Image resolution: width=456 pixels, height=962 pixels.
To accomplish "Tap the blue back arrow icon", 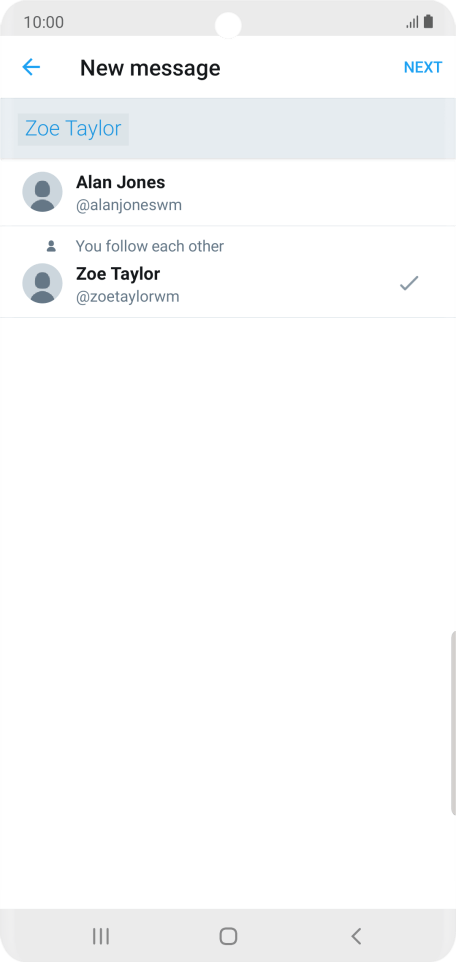I will [x=31, y=67].
